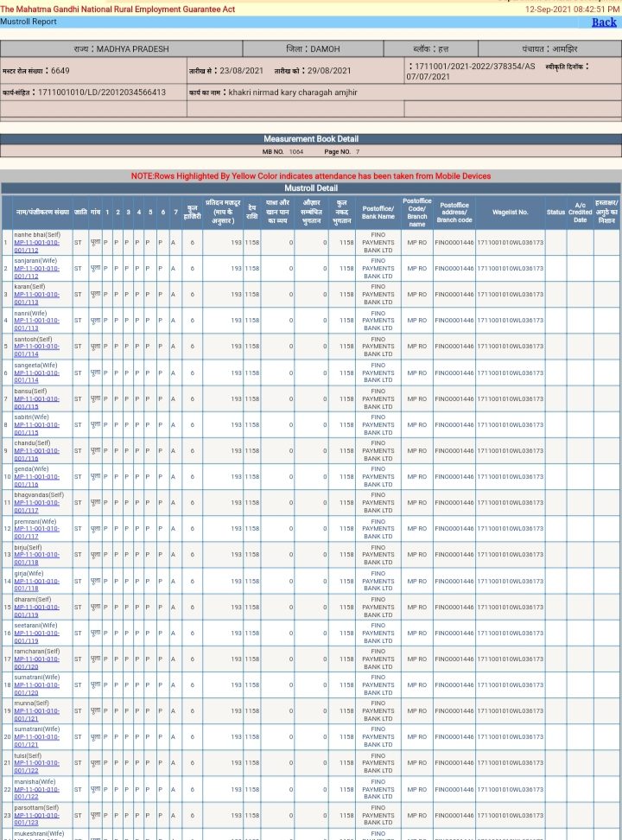Image resolution: width=622 pixels, height=840 pixels.
Task: Click the Back link
Action: click(604, 22)
